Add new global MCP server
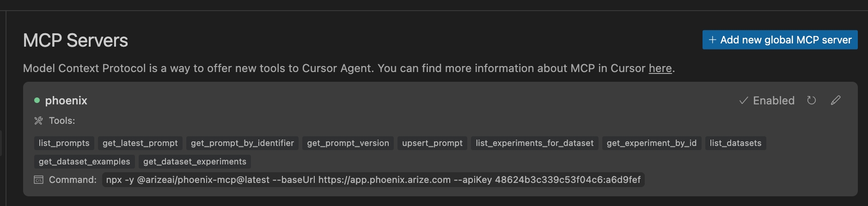Viewport: 868px width, 206px height. click(780, 40)
